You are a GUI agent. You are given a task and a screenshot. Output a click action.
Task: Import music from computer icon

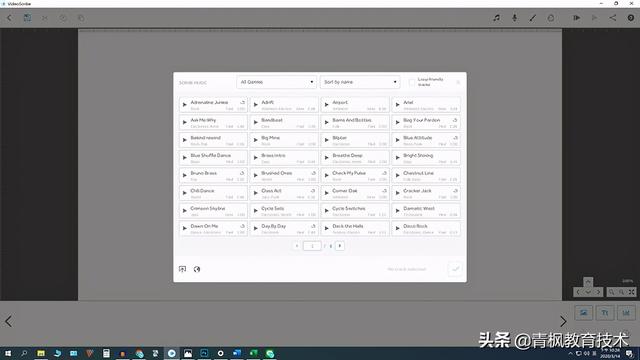click(x=182, y=269)
